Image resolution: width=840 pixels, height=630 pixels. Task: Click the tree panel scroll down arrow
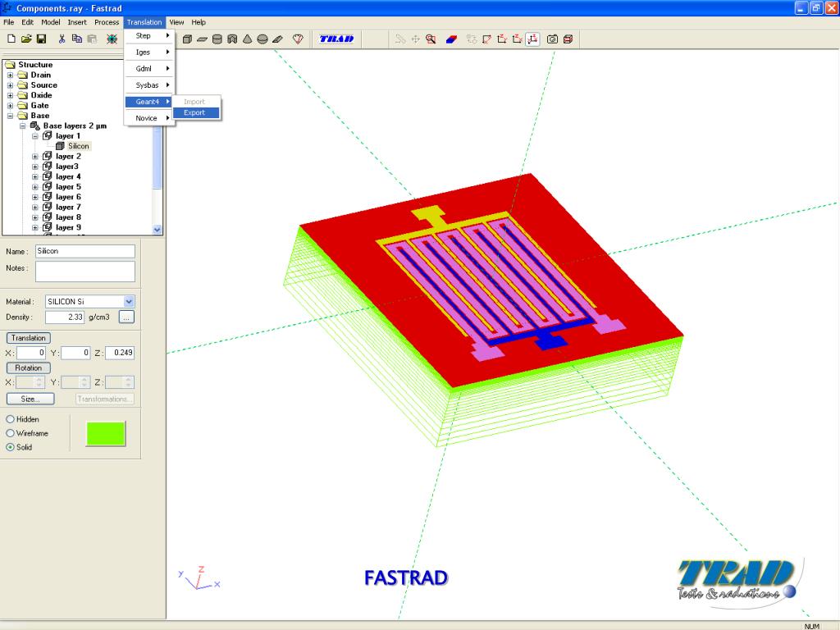tap(157, 230)
